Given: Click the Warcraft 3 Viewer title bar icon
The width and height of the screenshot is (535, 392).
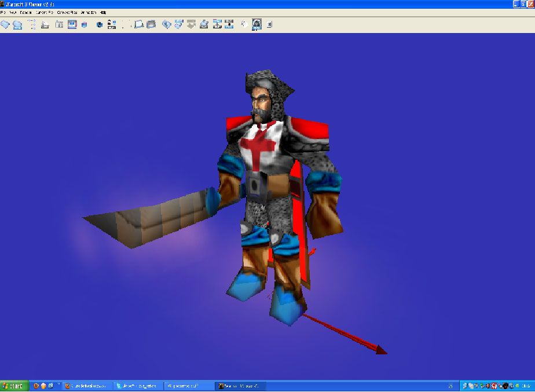Looking at the screenshot, I should (2, 4).
